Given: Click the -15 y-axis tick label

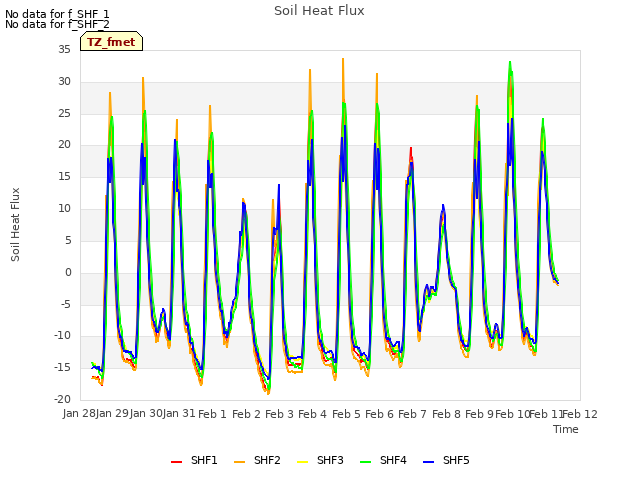Looking at the screenshot, I should point(62,368).
